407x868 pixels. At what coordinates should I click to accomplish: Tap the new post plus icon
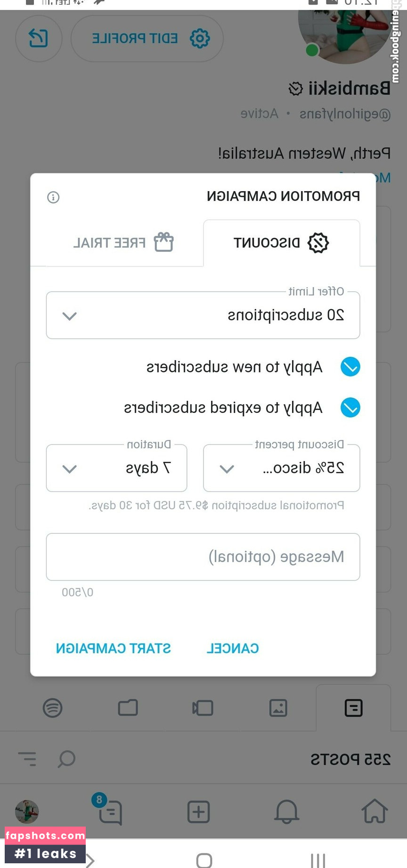tap(198, 812)
